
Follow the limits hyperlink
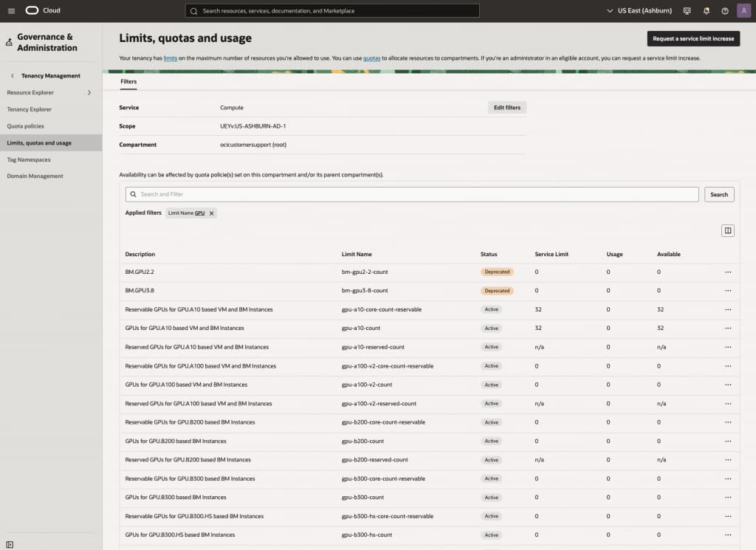(x=171, y=58)
